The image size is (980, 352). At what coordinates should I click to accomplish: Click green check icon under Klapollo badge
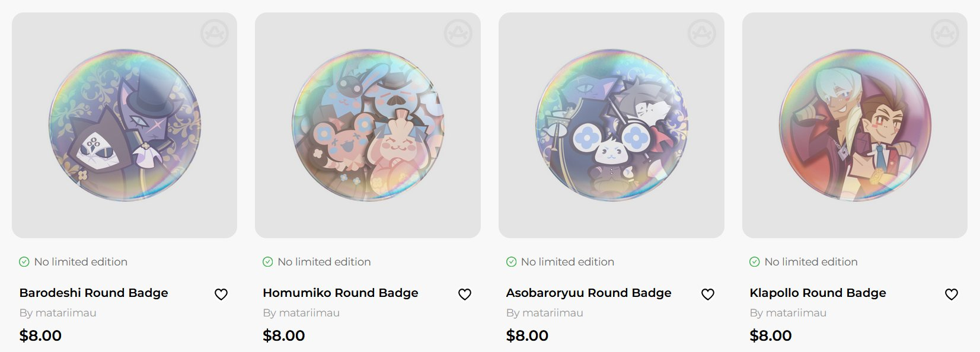(x=755, y=262)
